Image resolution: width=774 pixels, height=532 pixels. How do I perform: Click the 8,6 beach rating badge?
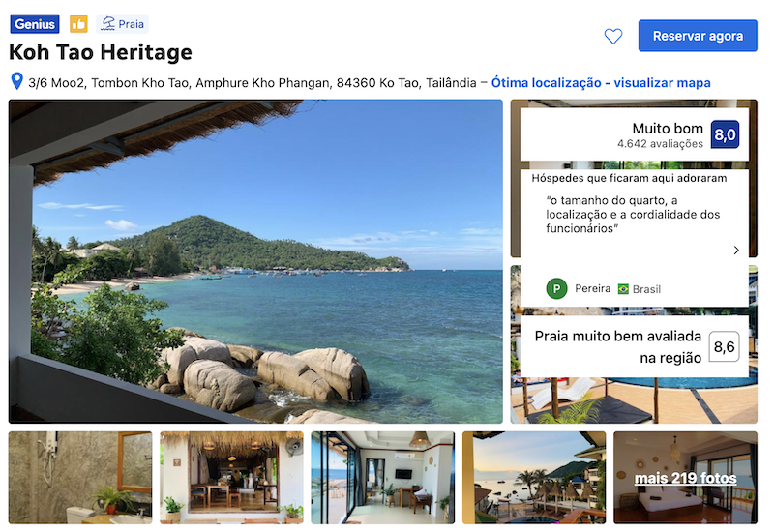[724, 346]
